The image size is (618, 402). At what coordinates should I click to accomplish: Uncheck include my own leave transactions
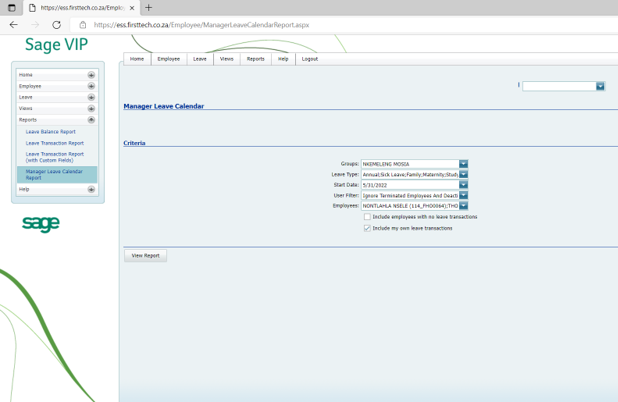367,228
